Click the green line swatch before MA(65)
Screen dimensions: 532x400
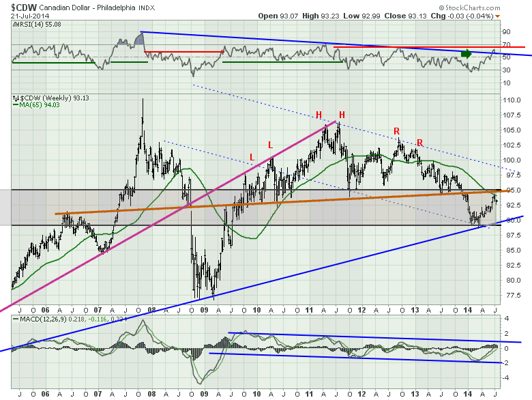coord(16,105)
